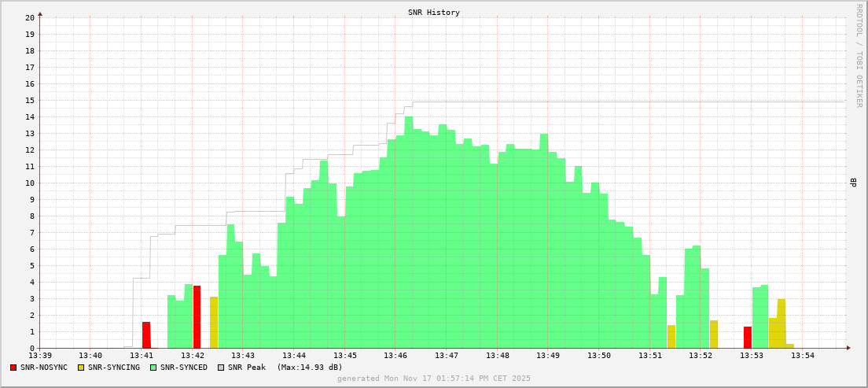868x388 pixels.
Task: Click the 13:39 time axis label
Action: [40, 357]
